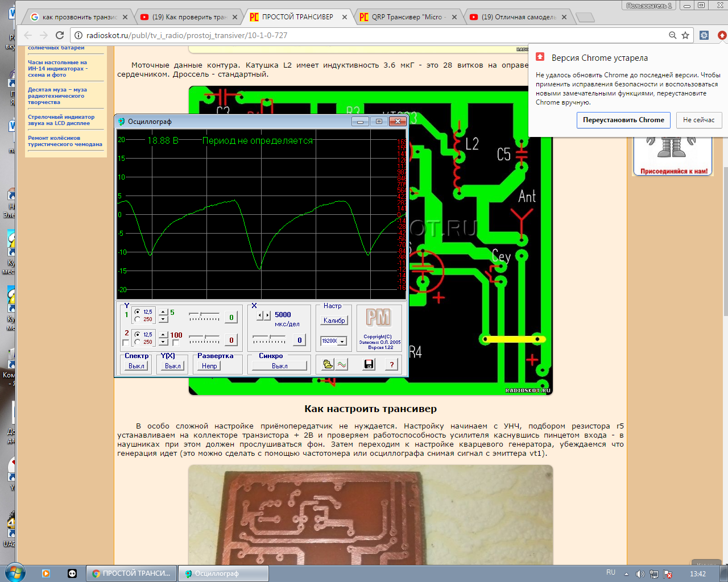Switch to the 'Как проверить транзистор' YouTube tab
This screenshot has width=728, height=582.
(x=189, y=17)
